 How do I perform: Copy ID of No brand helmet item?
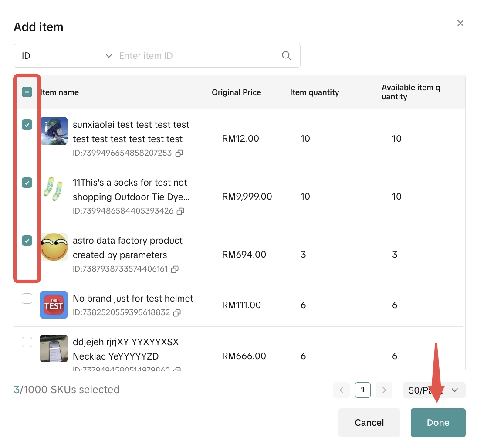(177, 313)
